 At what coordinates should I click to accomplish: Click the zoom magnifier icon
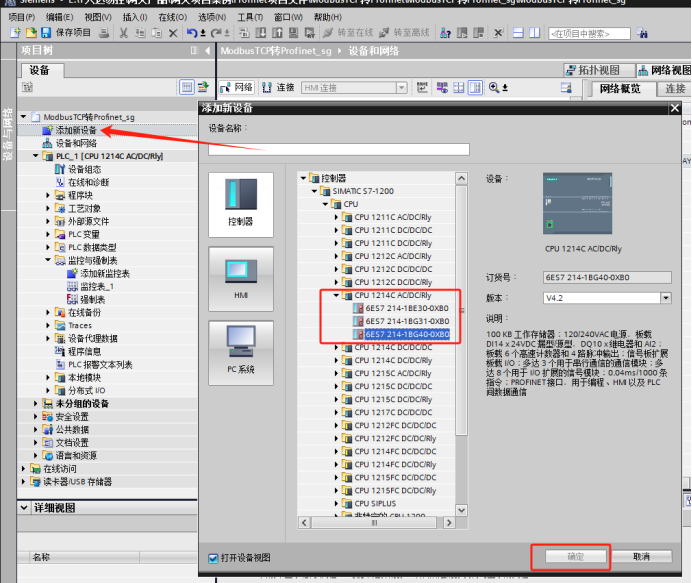click(494, 87)
